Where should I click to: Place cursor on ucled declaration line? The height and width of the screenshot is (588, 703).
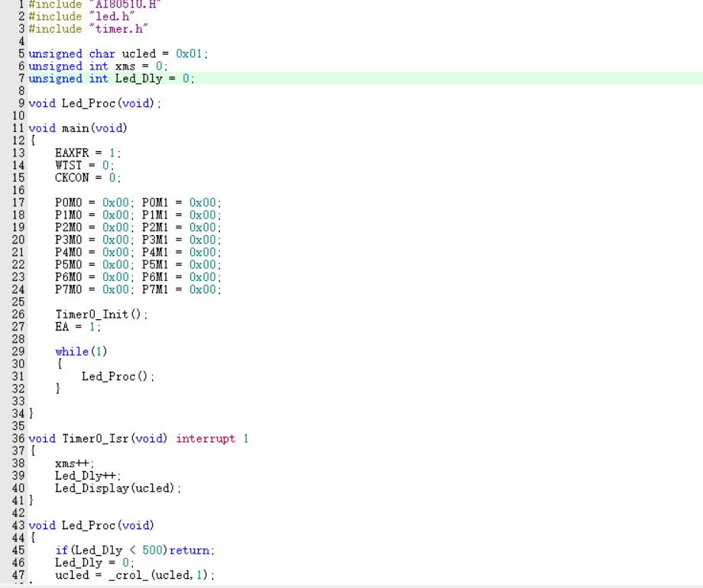118,54
